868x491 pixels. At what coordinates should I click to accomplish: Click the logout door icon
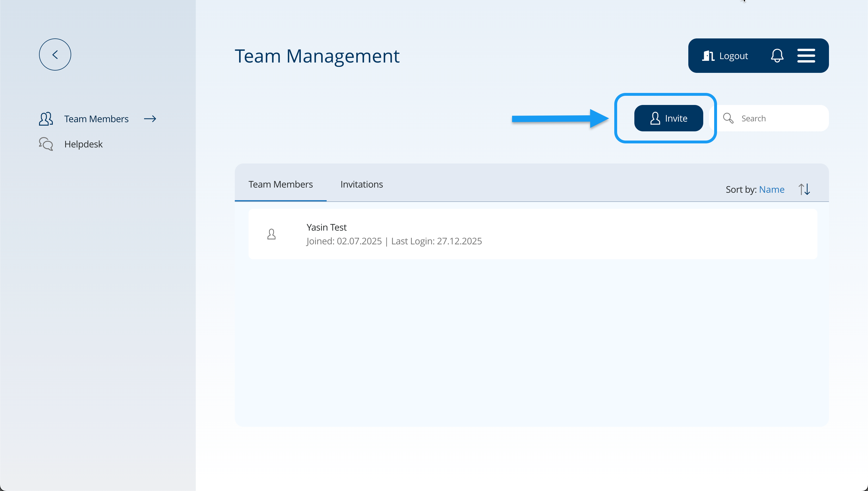(708, 56)
